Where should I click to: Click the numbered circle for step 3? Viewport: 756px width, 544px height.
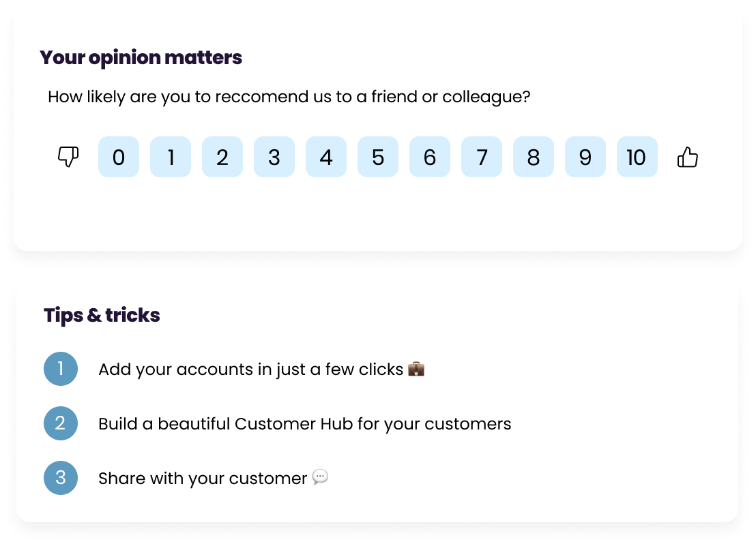pos(61,478)
